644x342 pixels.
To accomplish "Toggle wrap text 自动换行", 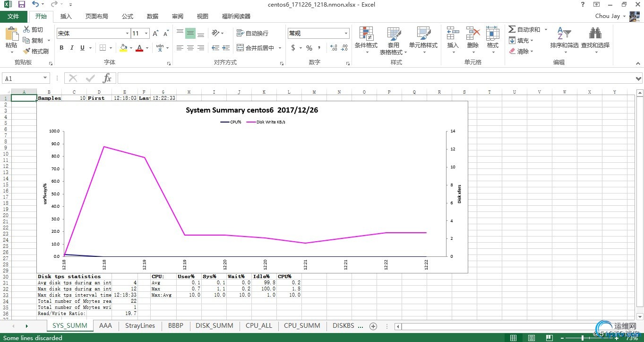I will 252,33.
